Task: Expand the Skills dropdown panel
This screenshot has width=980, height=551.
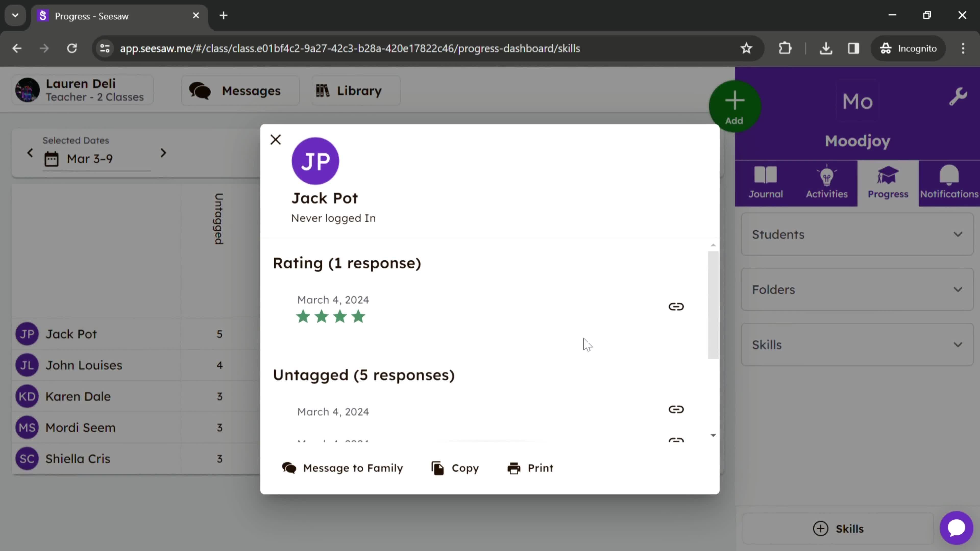Action: [x=857, y=345]
